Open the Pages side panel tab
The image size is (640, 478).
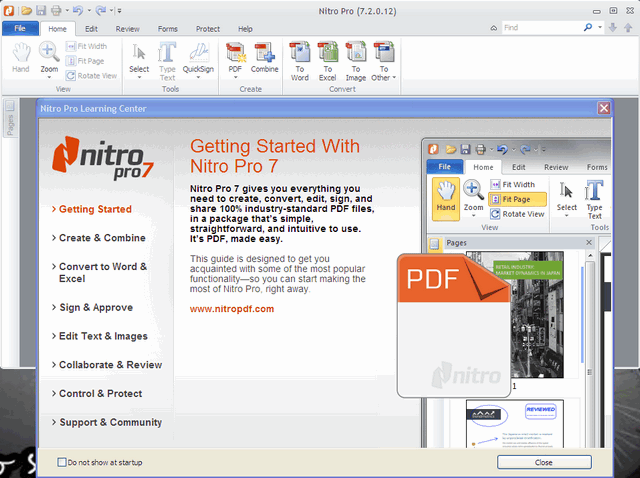10,118
